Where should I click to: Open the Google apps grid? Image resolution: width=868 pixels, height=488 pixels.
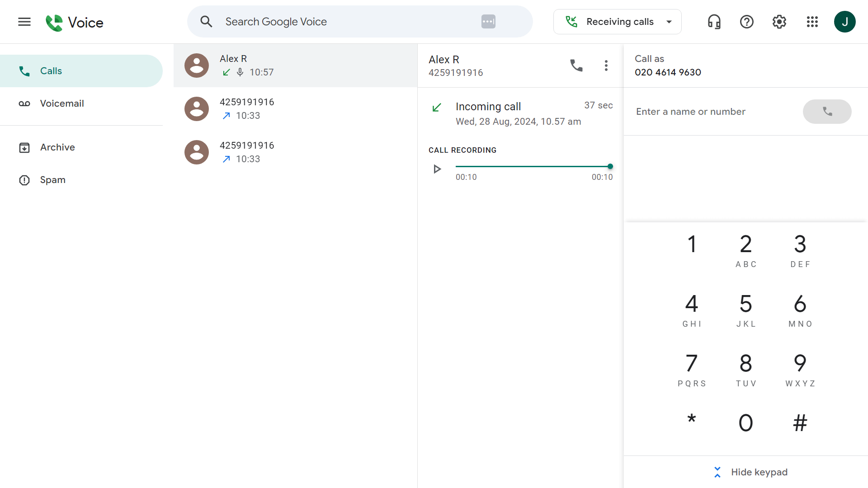tap(812, 21)
